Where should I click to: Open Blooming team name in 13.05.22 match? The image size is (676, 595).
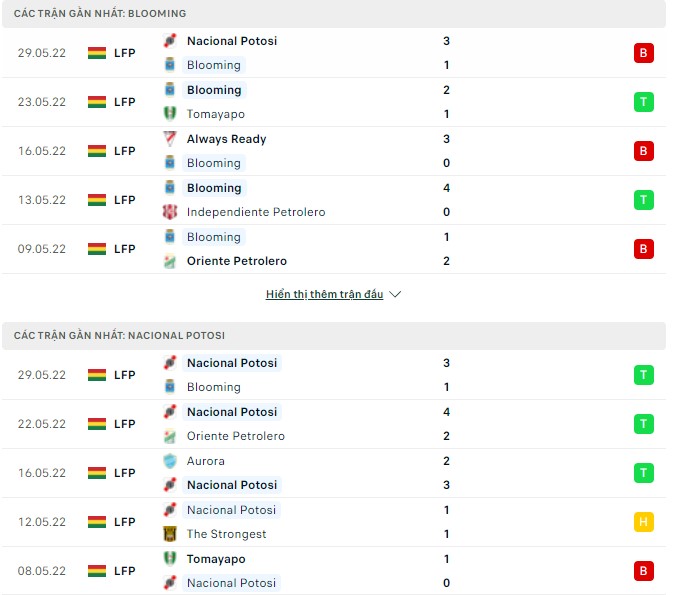[x=214, y=188]
